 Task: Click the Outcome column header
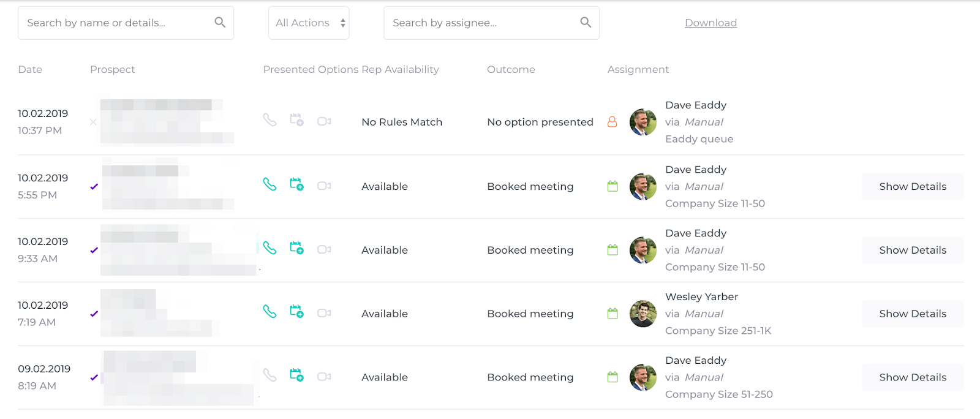pos(511,70)
